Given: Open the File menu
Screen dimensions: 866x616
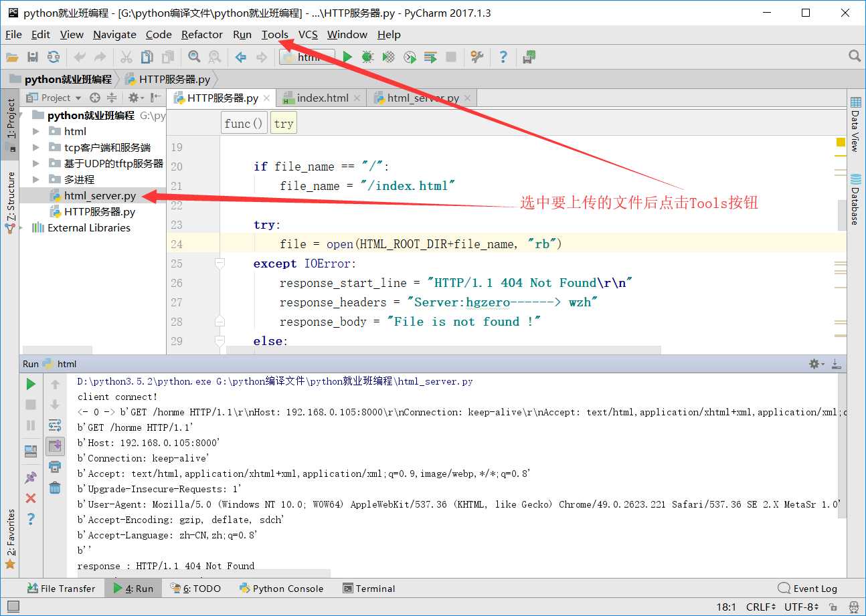Looking at the screenshot, I should tap(13, 35).
